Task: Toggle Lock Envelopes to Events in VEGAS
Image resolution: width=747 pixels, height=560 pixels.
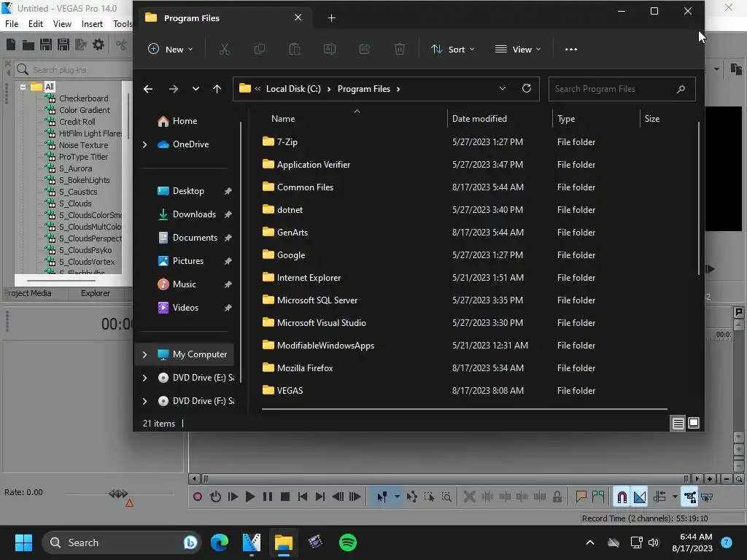Action: [x=690, y=497]
